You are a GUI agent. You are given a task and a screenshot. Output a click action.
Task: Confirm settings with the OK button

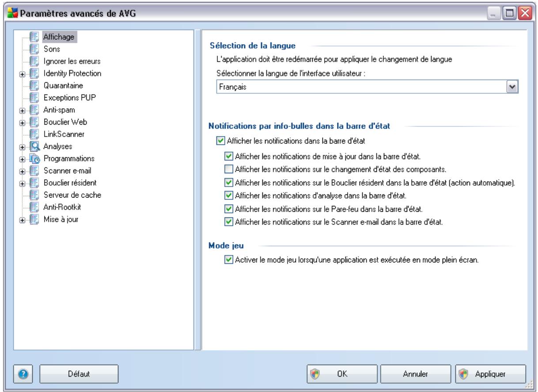tap(342, 374)
